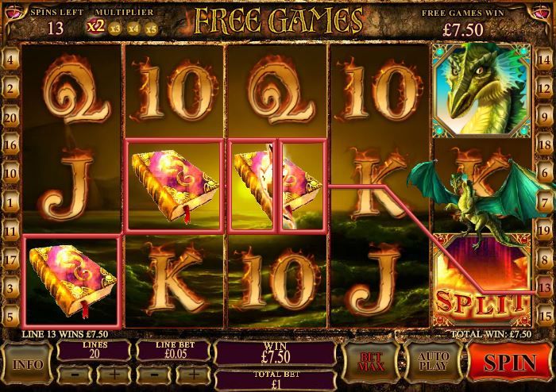Click the green dragon portrait symbol
The image size is (556, 392).
[x=482, y=89]
